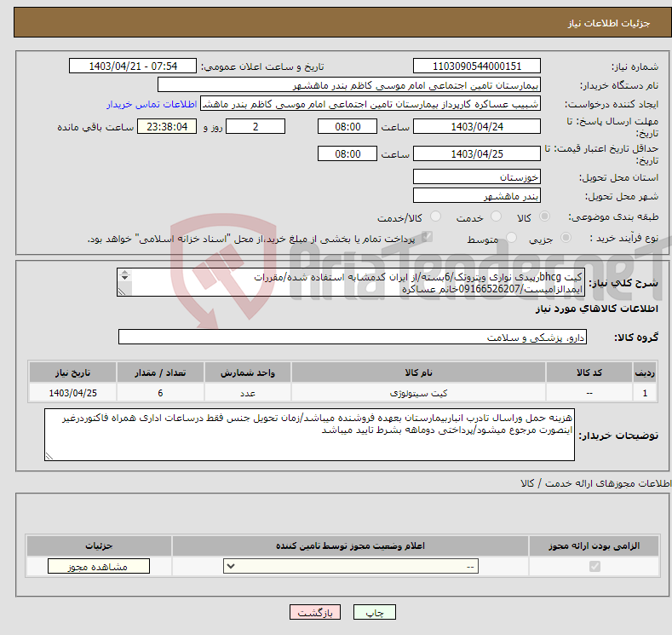Click the delivery city field بندر ماهشهر
The image size is (672, 635).
pos(477,195)
